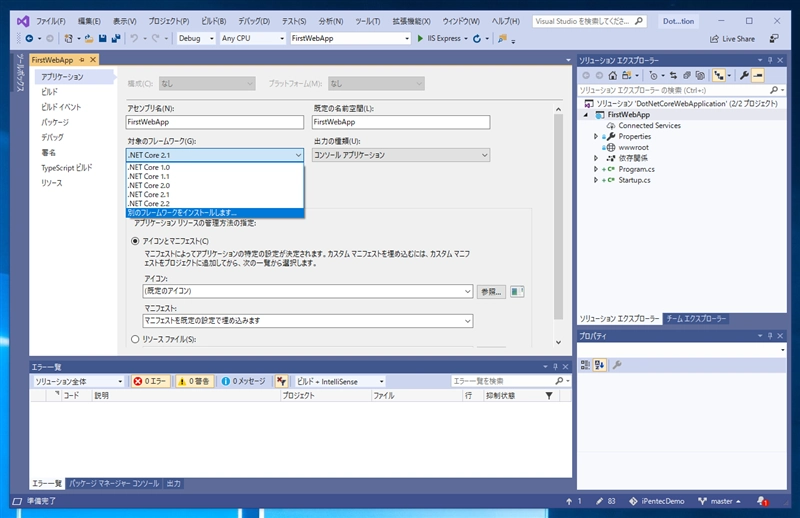Click the browse button next to icon field

491,291
